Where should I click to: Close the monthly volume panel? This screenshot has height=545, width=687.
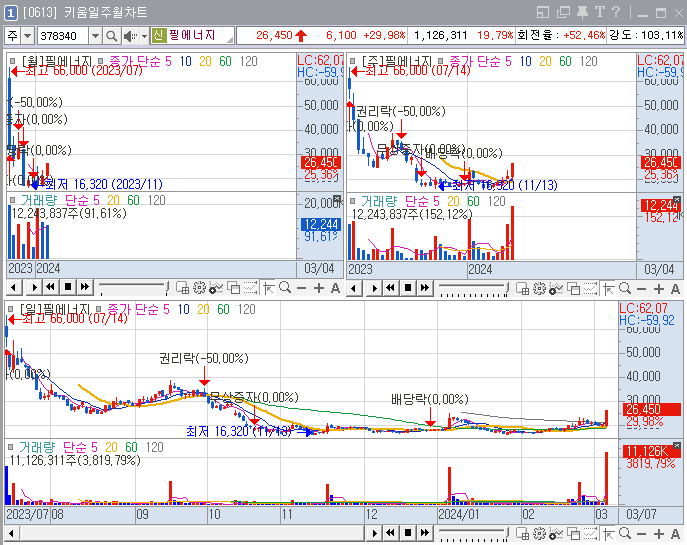[x=337, y=198]
